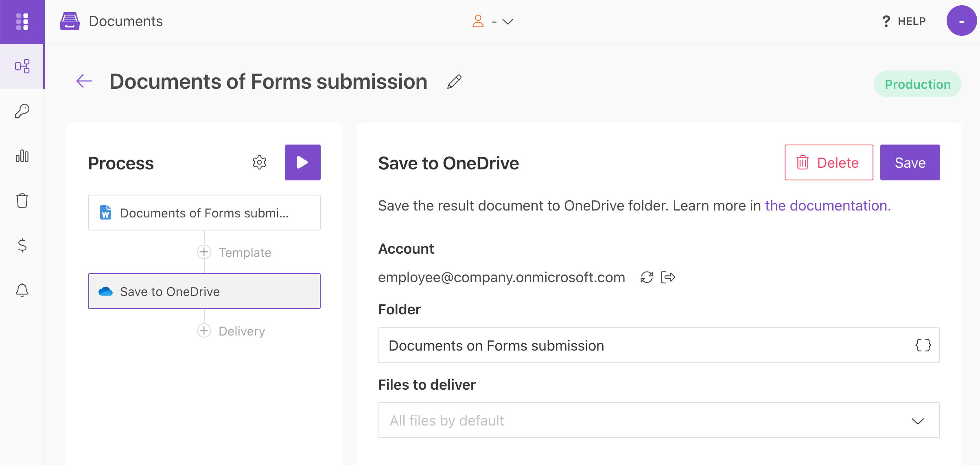Expand the user account chevron

[x=508, y=22]
